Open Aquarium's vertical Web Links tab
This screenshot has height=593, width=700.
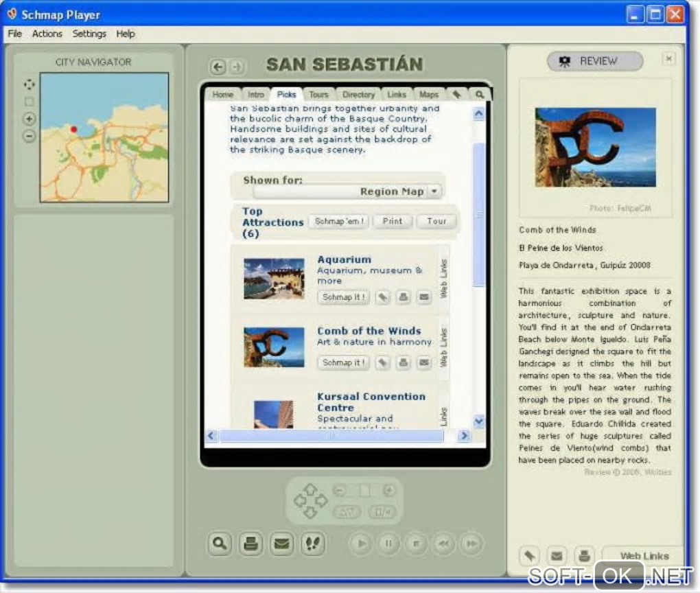[x=443, y=279]
